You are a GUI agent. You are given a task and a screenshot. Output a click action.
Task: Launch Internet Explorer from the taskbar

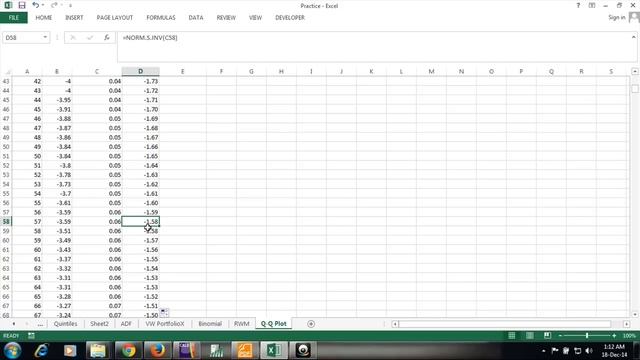click(x=41, y=350)
